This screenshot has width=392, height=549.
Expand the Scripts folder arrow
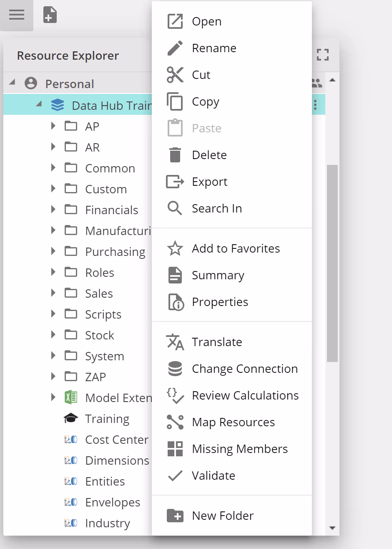coord(53,314)
